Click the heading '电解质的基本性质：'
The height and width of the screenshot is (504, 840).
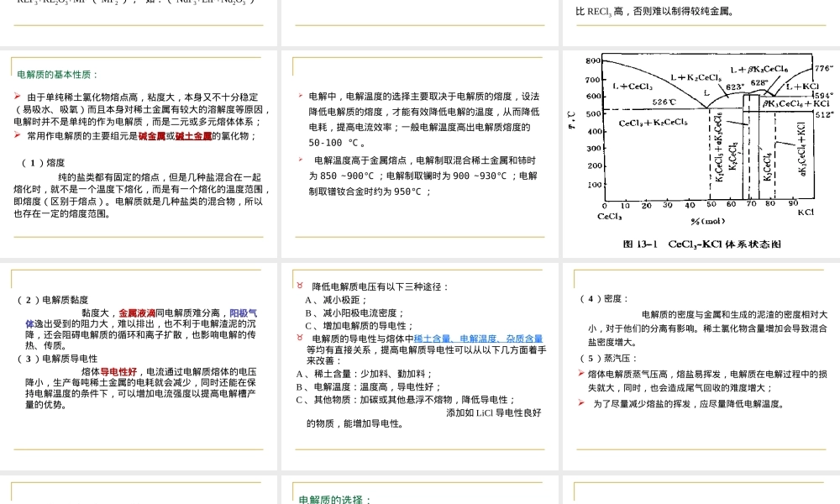(x=57, y=75)
